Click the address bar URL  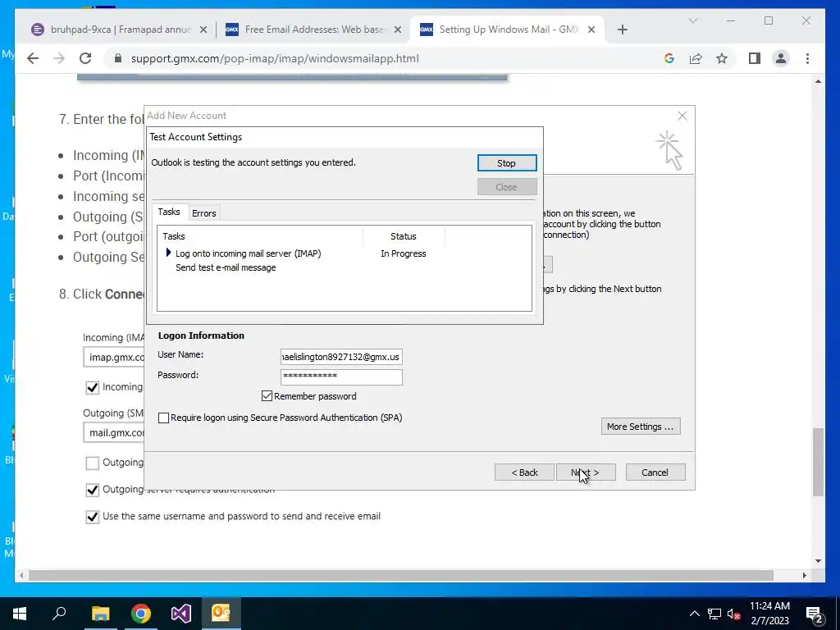(x=275, y=58)
